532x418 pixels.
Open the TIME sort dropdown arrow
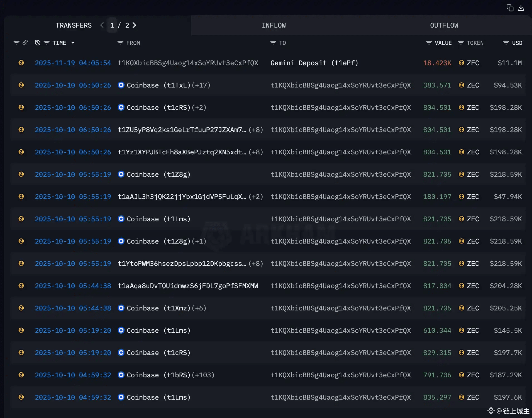(73, 43)
